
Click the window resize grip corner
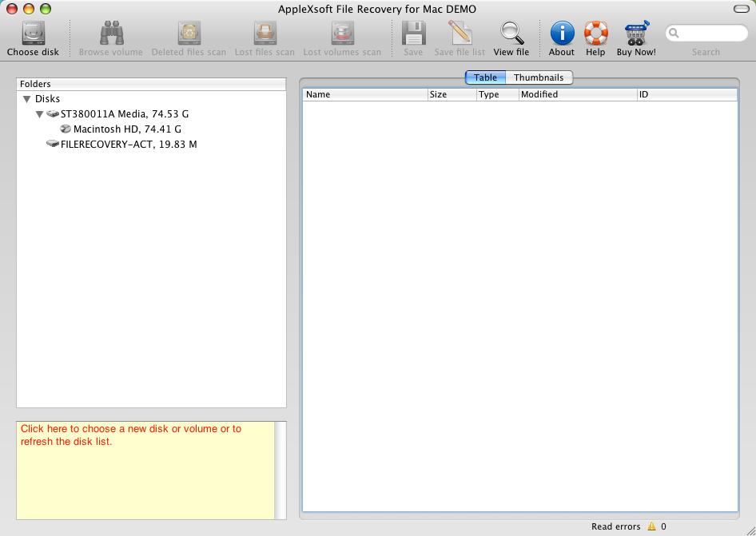(750, 530)
